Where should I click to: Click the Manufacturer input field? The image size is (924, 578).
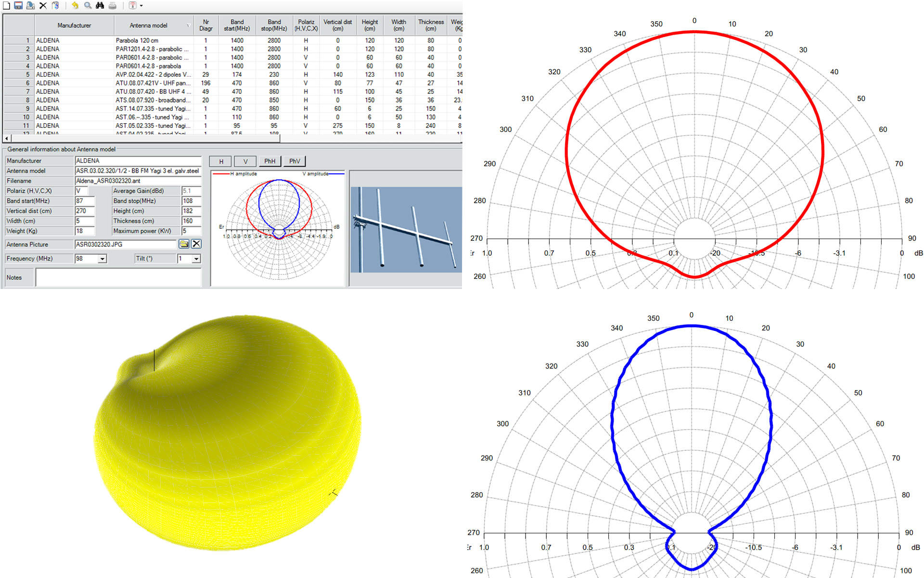(138, 161)
